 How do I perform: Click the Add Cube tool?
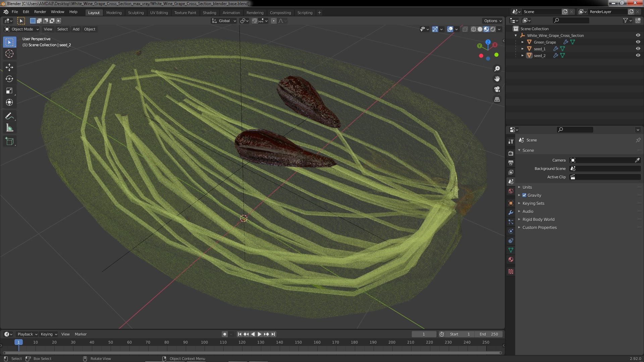tap(9, 141)
